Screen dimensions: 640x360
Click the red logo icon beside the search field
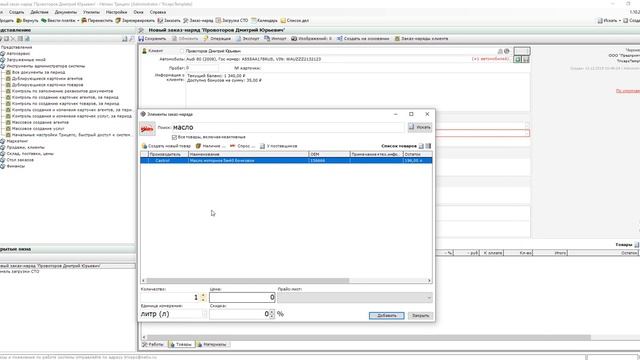coord(147,129)
